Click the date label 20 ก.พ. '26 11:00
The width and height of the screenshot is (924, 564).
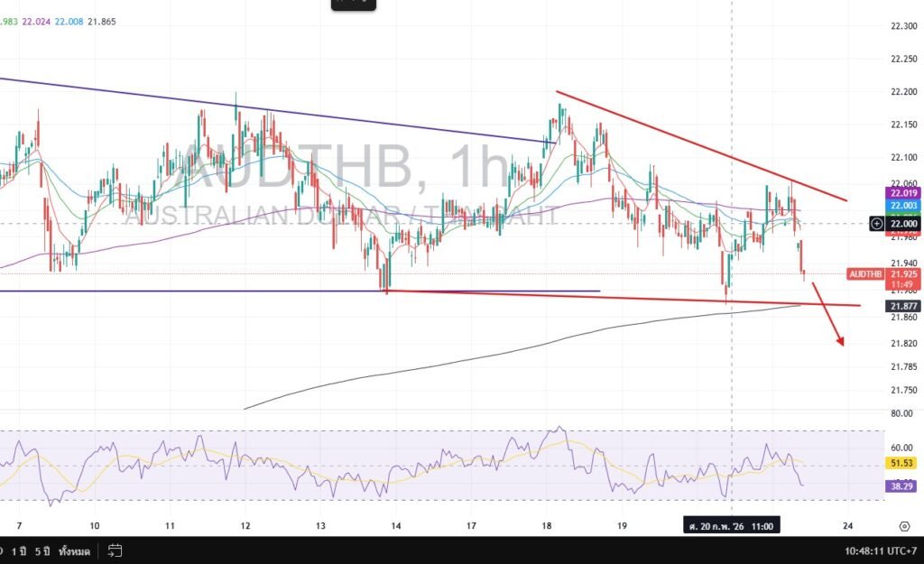(x=731, y=525)
